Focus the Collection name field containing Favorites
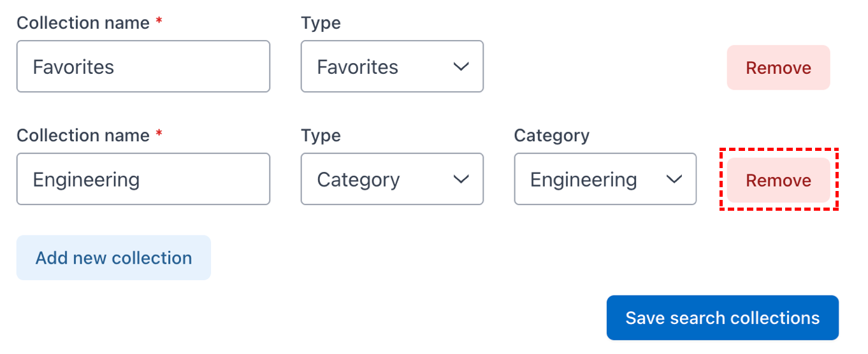This screenshot has width=868, height=354. [143, 66]
